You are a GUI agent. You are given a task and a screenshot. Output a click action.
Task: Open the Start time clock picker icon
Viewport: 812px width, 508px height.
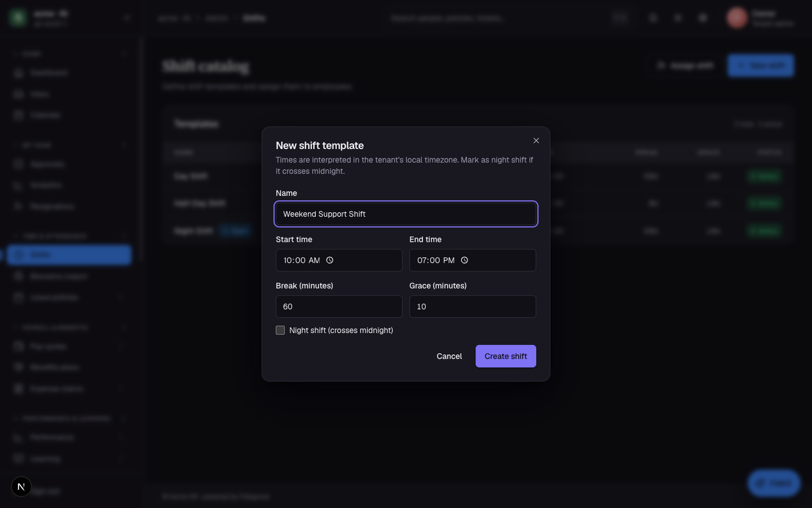click(x=330, y=260)
